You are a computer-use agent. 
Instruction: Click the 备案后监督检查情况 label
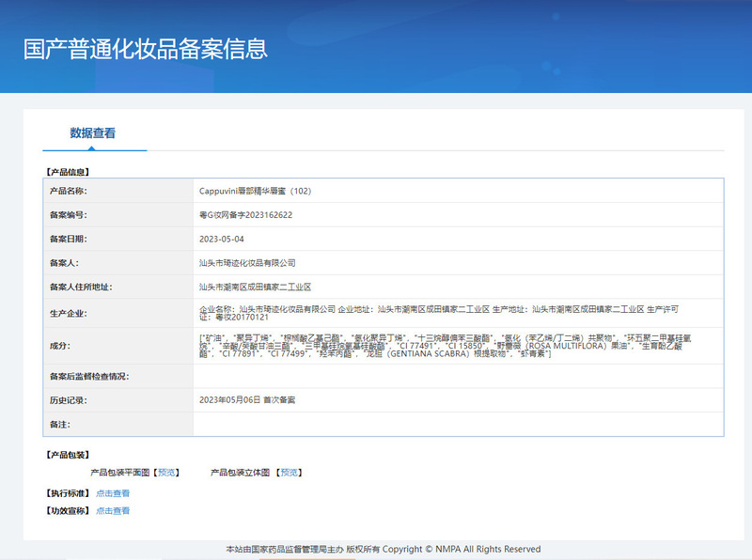click(89, 377)
